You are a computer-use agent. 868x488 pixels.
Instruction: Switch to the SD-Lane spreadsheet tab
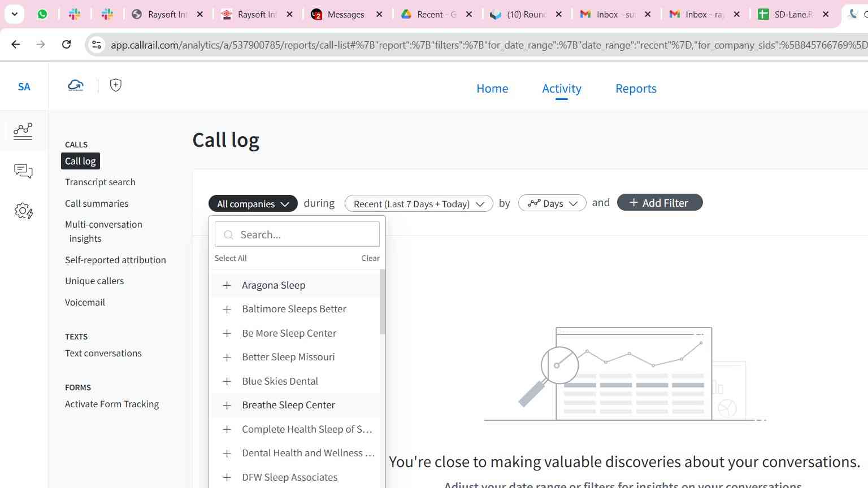click(793, 14)
